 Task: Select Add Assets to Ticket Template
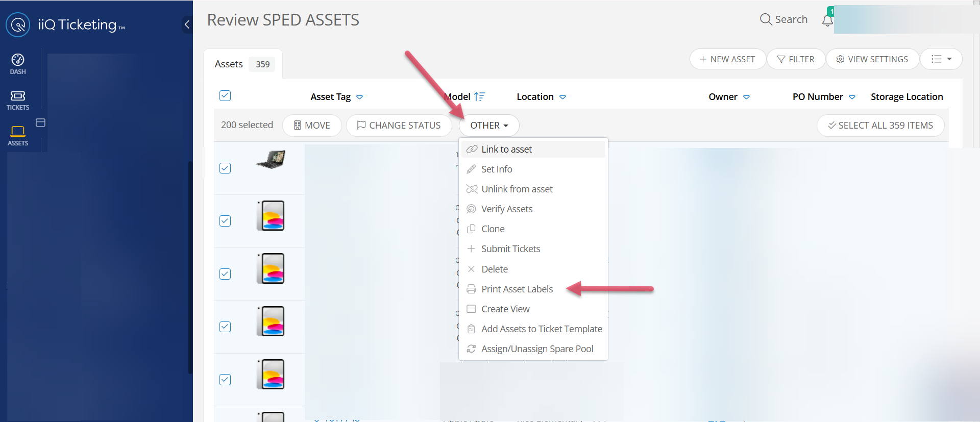(533, 329)
